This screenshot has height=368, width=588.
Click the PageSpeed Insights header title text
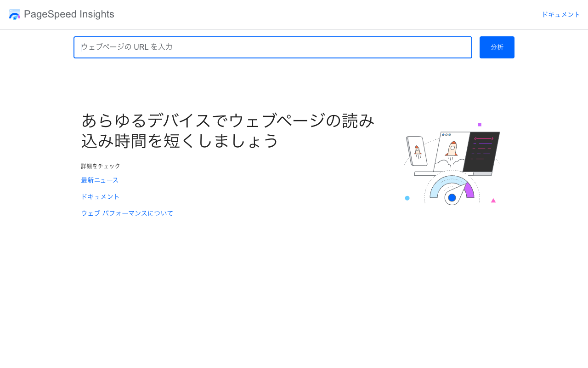pos(70,14)
